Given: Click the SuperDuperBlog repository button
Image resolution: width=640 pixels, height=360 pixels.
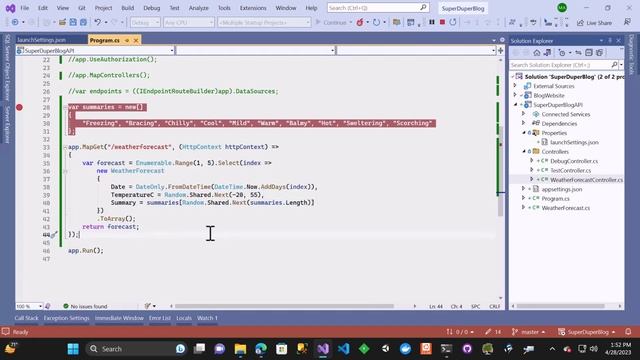Looking at the screenshot, I should (x=587, y=332).
